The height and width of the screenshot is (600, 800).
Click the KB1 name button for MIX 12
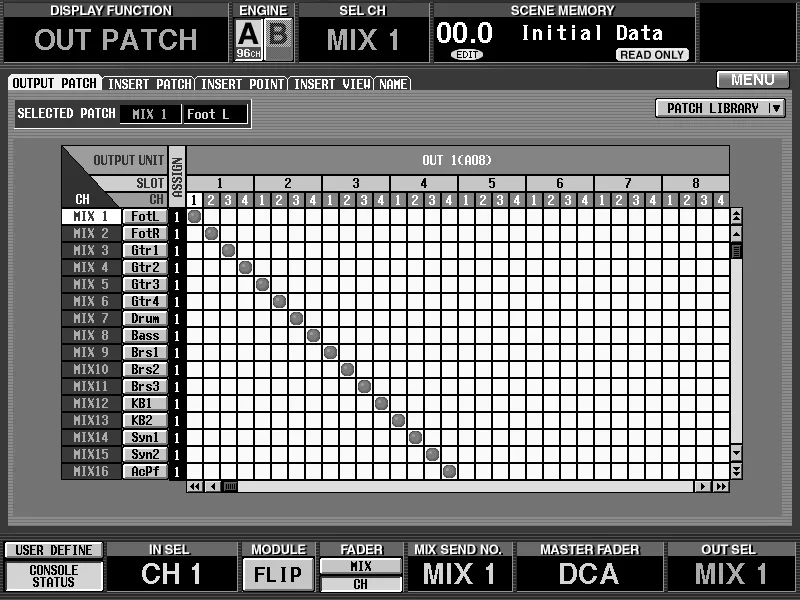coord(145,403)
